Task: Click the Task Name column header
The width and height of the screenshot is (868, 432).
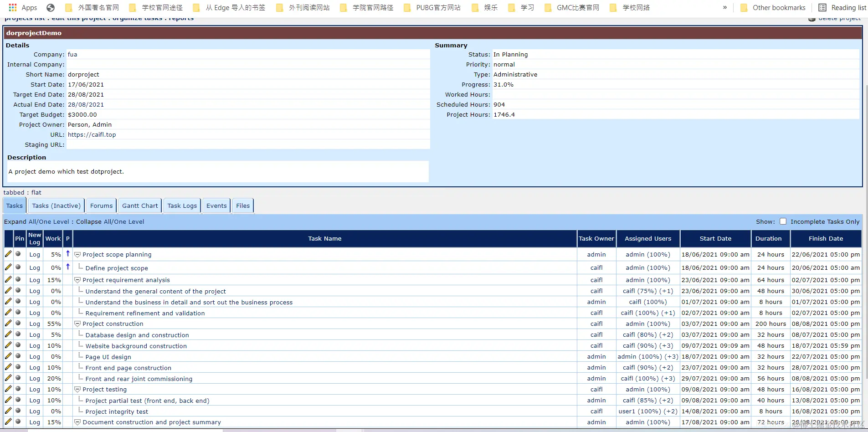Action: click(x=324, y=238)
